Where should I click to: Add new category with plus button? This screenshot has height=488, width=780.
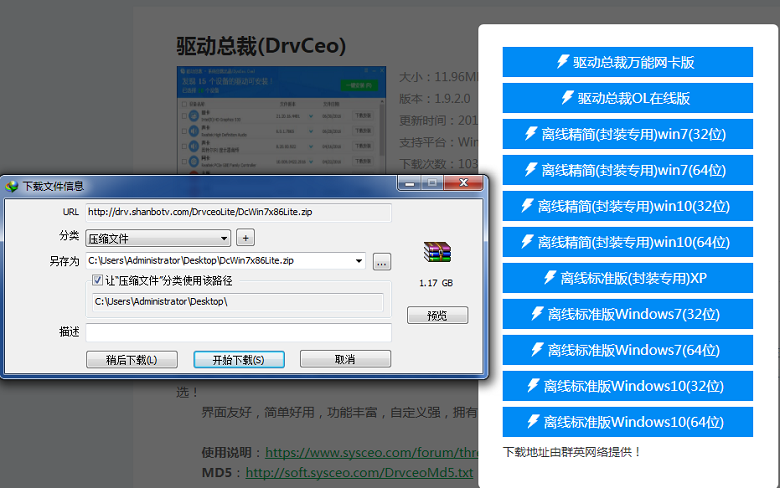click(x=245, y=238)
